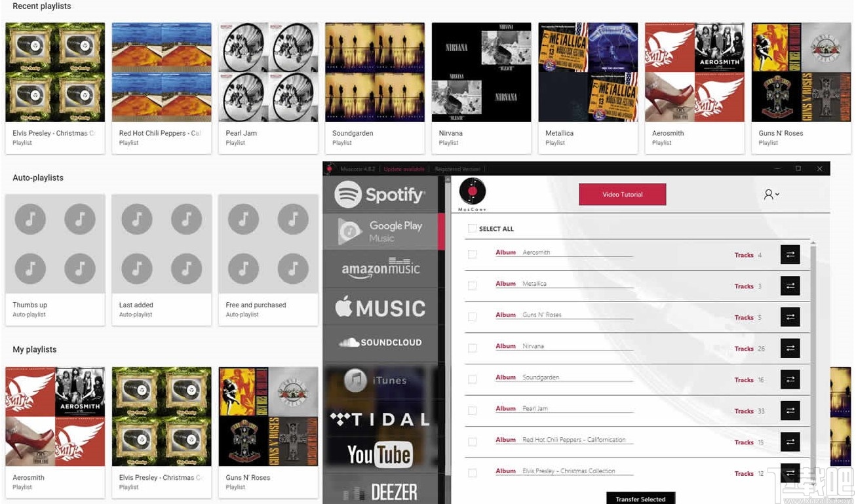This screenshot has width=856, height=504.
Task: Select the SoundCloud service
Action: [380, 343]
